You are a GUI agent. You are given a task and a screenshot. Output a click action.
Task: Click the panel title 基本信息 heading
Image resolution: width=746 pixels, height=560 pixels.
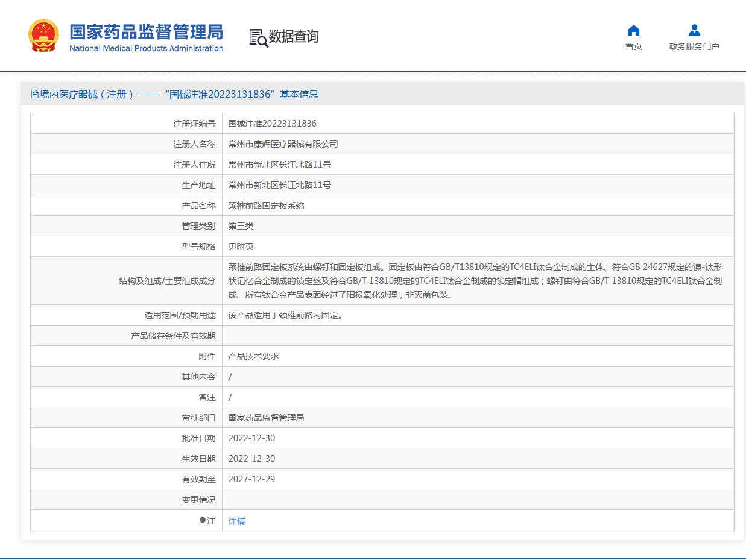299,94
